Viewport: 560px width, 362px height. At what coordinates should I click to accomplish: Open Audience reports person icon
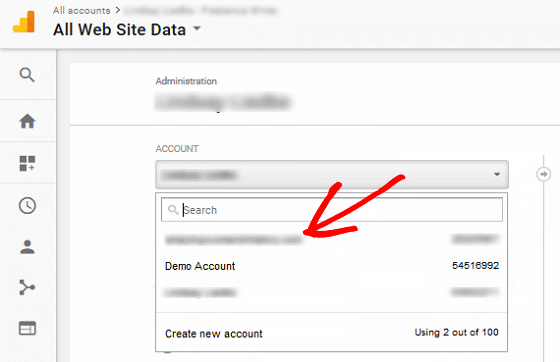(x=28, y=247)
